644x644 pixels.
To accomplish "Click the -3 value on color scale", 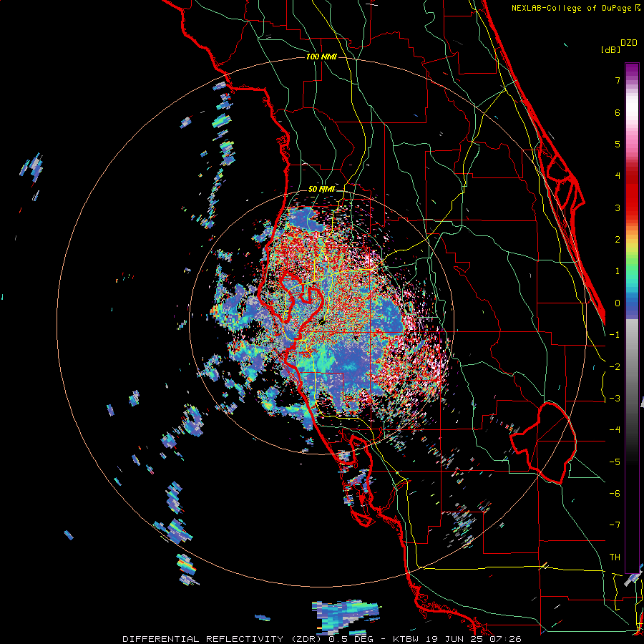I will (x=615, y=399).
